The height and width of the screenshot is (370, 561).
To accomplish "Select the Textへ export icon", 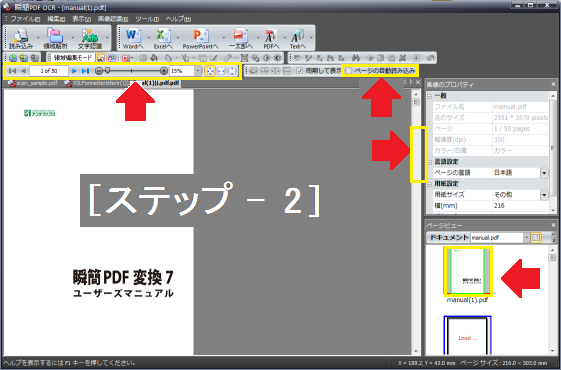I will tap(298, 38).
